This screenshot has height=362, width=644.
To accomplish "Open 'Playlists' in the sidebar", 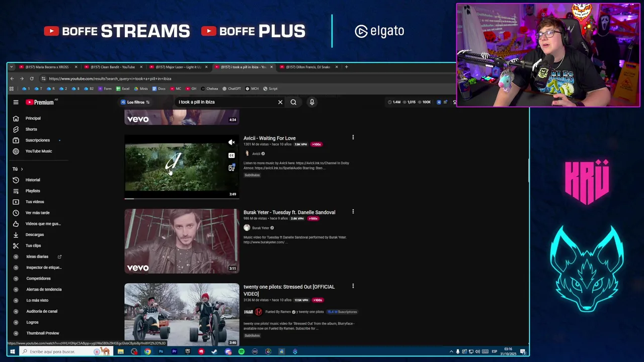I will click(x=33, y=191).
